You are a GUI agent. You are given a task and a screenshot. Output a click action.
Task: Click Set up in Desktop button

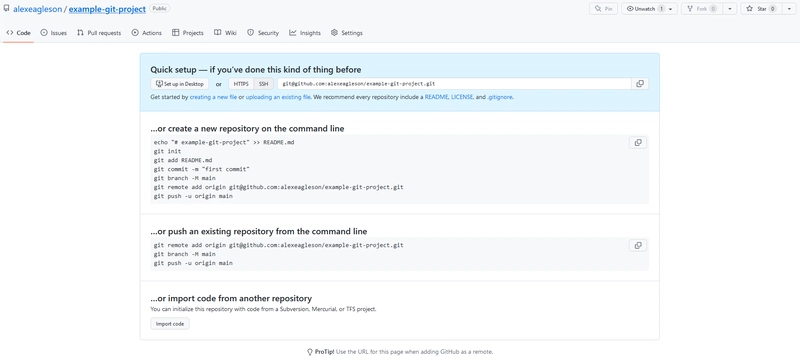tap(180, 84)
